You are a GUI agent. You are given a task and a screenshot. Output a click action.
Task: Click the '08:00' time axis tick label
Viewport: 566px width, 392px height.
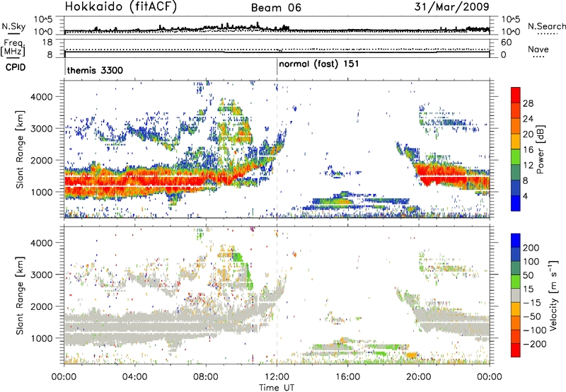(x=206, y=377)
